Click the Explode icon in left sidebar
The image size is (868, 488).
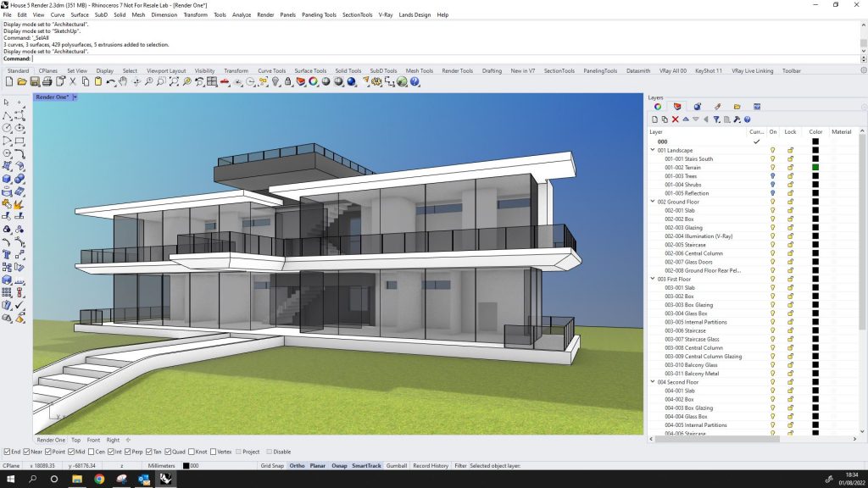19,204
